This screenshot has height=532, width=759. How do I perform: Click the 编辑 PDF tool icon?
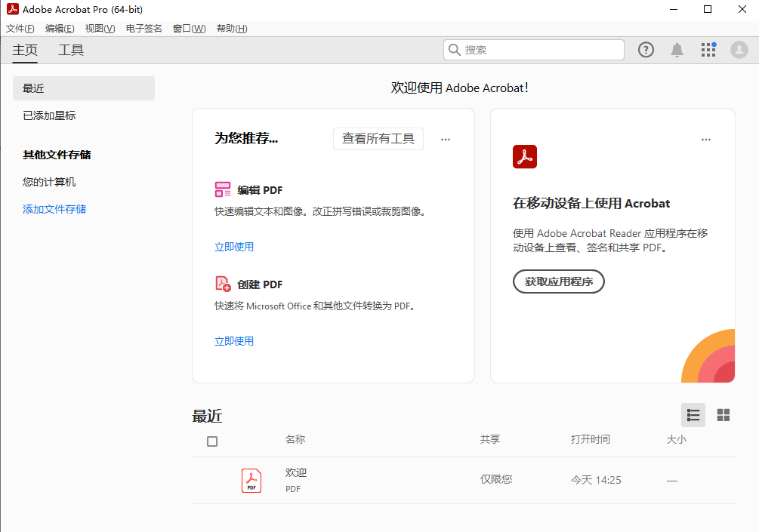click(223, 189)
